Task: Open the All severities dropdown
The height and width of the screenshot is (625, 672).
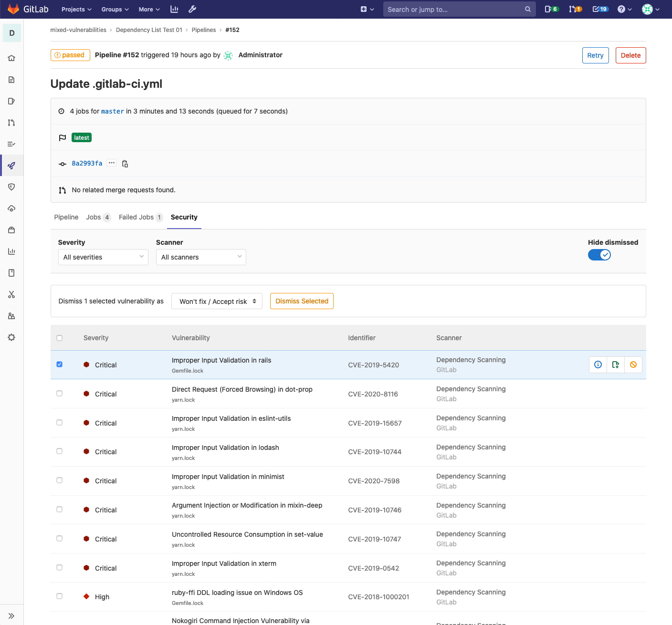Action: click(103, 257)
